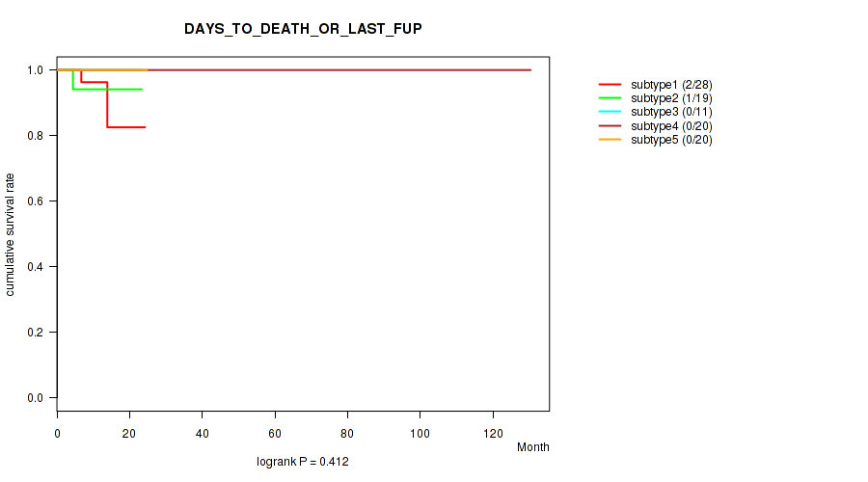Click the 0.8 tick on the y-axis
The image size is (868, 482).
click(36, 136)
